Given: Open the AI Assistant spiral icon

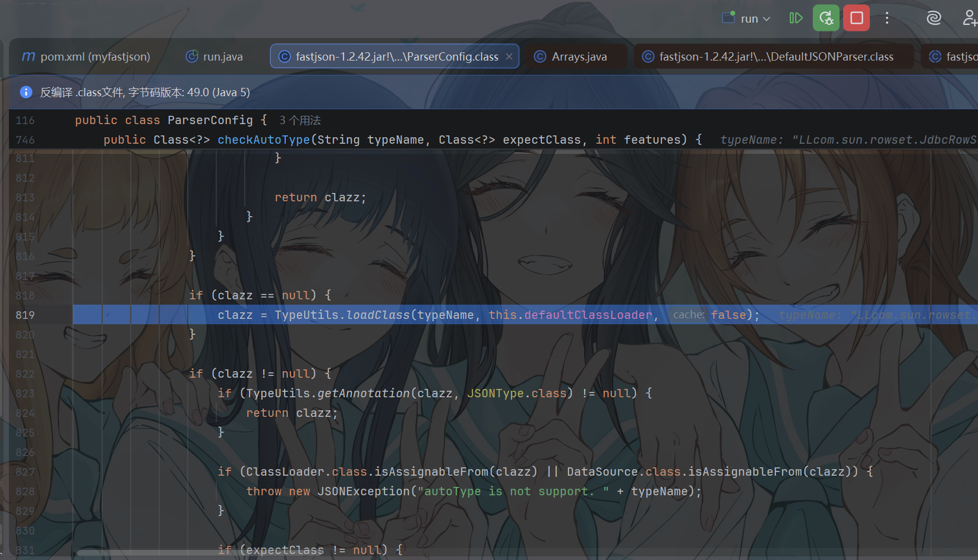Looking at the screenshot, I should click(x=933, y=18).
